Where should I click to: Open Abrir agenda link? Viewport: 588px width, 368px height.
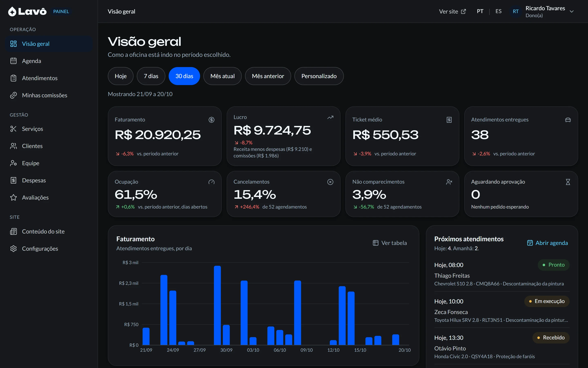click(547, 243)
